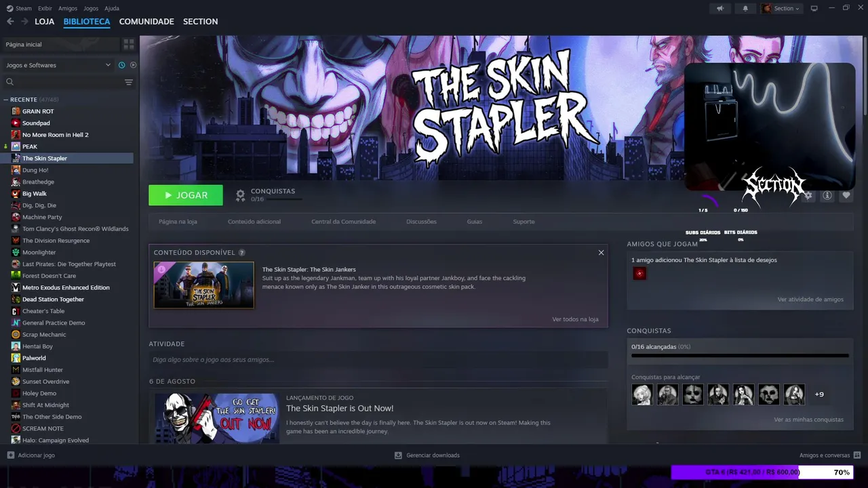This screenshot has width=868, height=488.
Task: Open game info icon
Action: click(x=827, y=195)
